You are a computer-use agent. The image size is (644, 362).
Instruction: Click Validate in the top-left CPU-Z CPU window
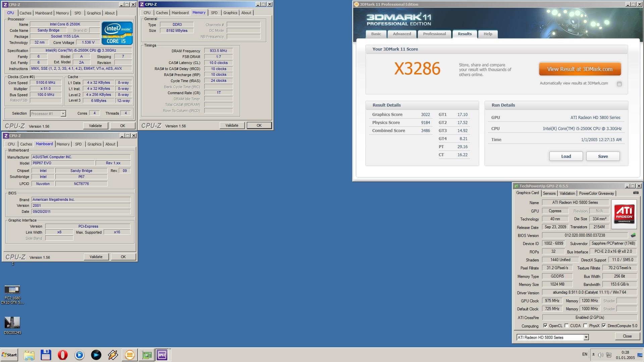point(95,126)
